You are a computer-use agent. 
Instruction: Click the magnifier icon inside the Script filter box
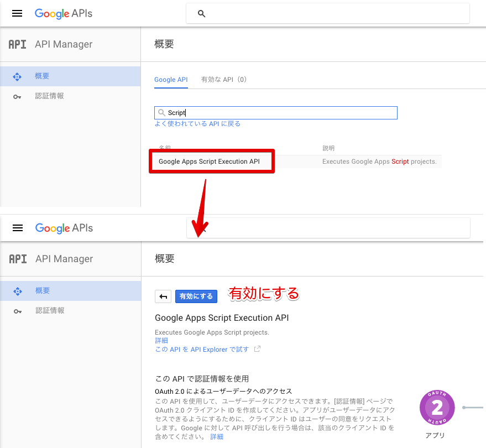pyautogui.click(x=161, y=112)
